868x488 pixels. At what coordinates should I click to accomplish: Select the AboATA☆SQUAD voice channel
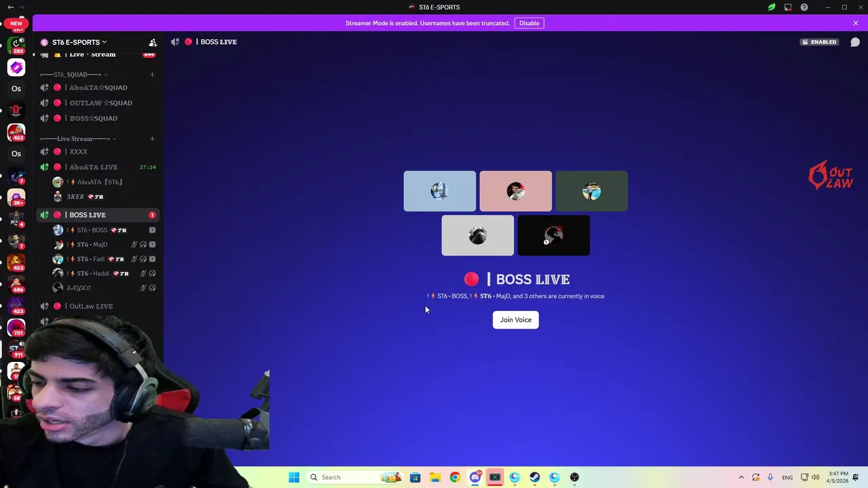98,87
